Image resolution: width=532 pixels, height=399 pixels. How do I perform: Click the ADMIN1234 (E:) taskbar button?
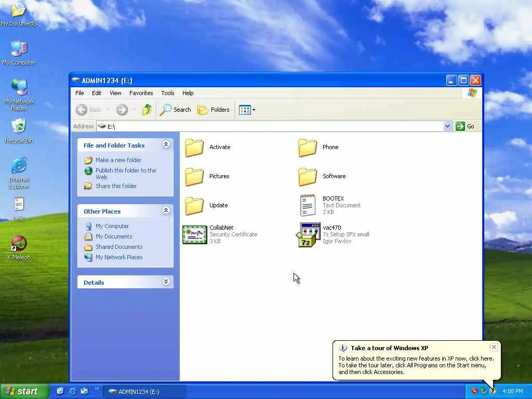(x=144, y=392)
